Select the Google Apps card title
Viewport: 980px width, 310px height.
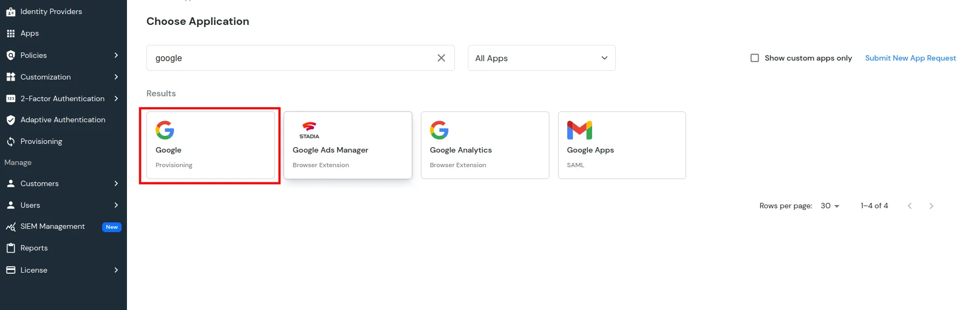590,150
